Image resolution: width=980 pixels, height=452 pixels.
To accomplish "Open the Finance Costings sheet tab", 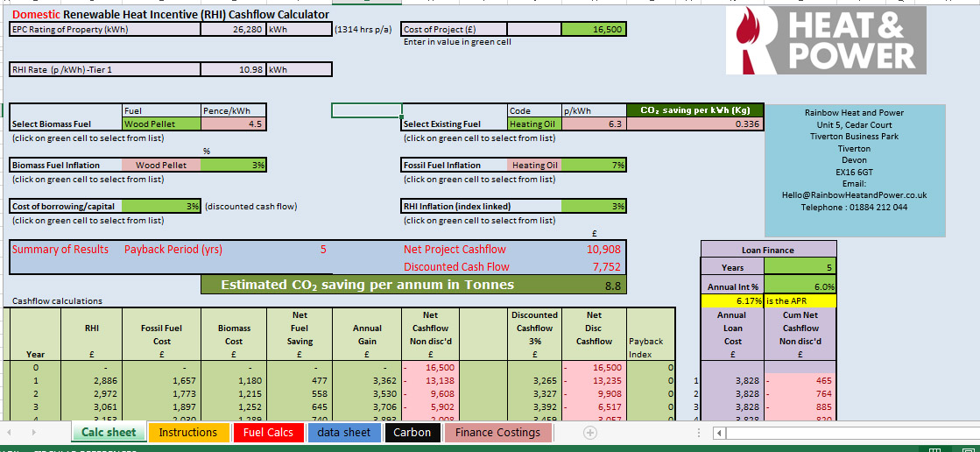I will [x=497, y=433].
